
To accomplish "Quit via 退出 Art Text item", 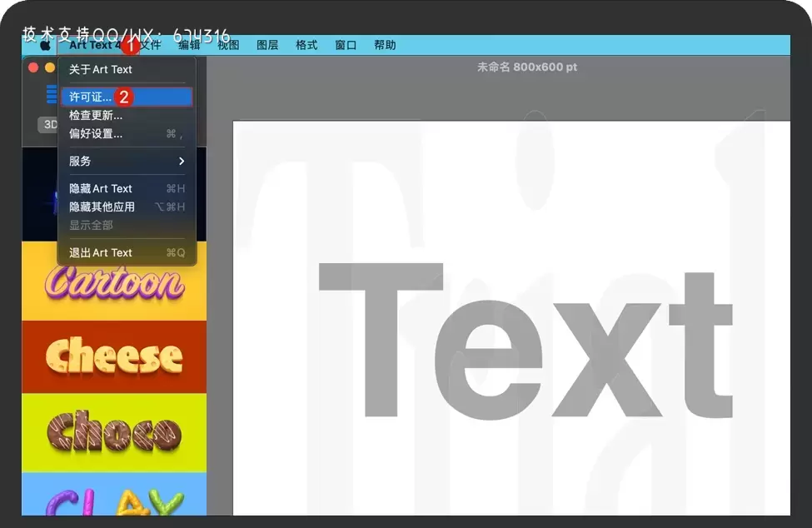I will [x=101, y=253].
